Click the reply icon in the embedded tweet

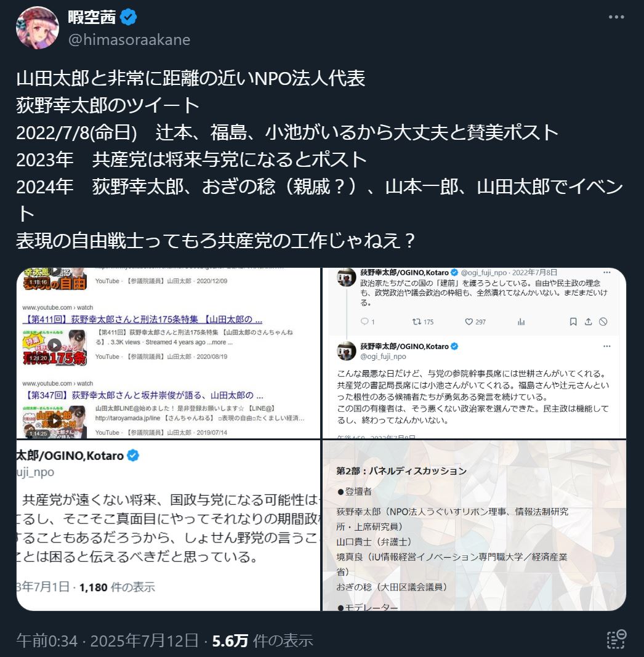[x=365, y=321]
